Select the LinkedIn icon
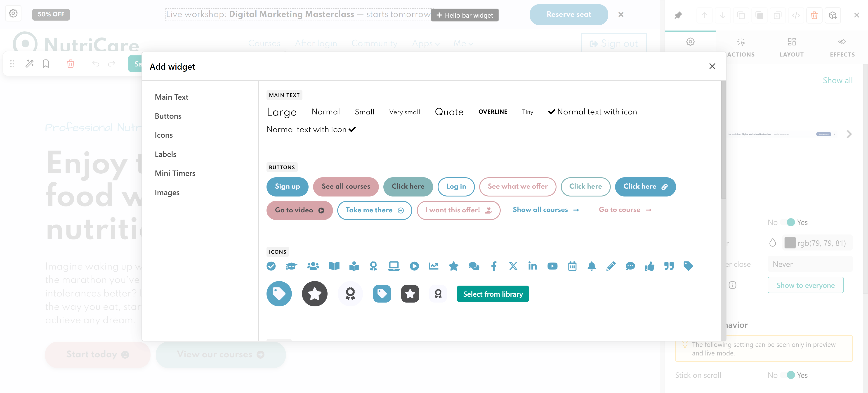 (x=532, y=266)
